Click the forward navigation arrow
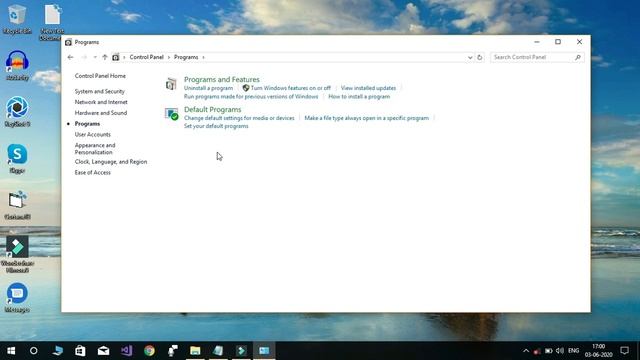The image size is (640, 360). click(x=84, y=57)
